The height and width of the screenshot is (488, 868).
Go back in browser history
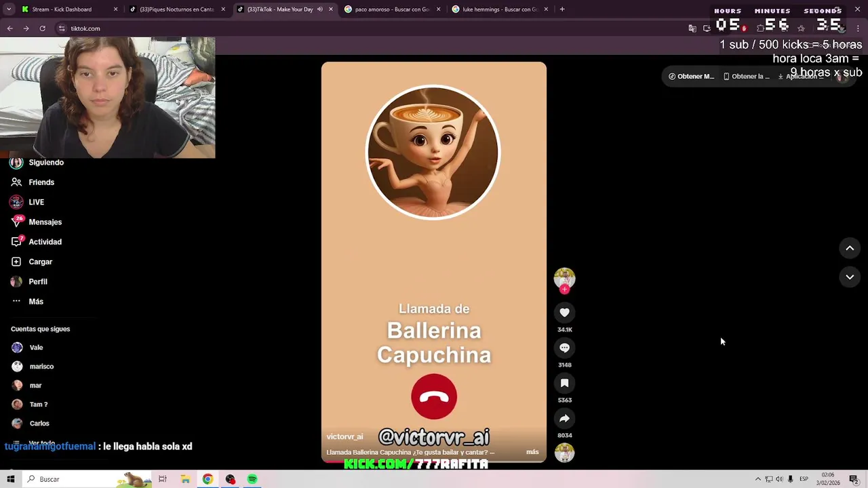(9, 28)
